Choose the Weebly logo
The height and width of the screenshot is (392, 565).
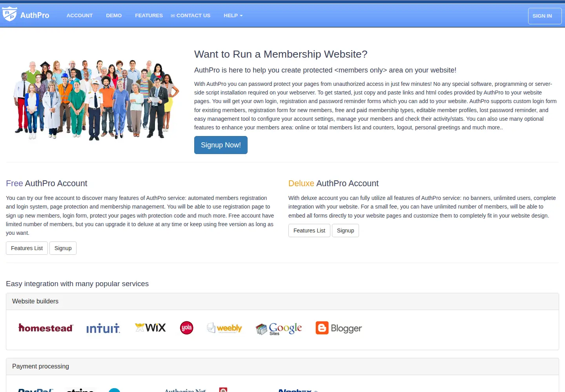[x=224, y=328]
